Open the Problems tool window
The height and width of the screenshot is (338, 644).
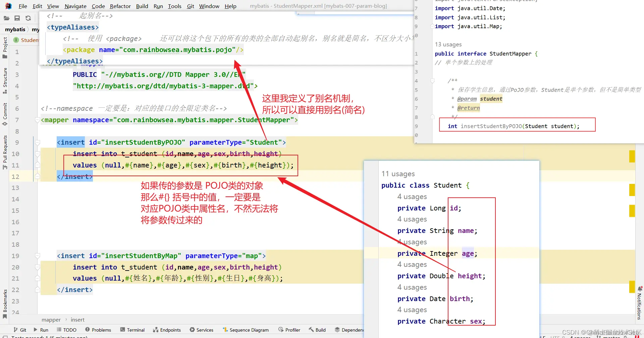pos(98,330)
